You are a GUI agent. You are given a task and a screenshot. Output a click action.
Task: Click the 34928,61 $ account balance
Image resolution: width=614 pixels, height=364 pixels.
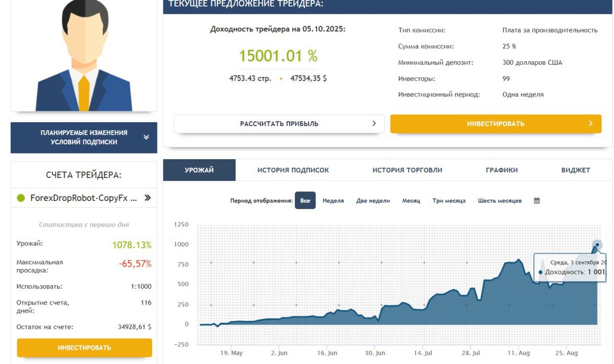(x=135, y=327)
